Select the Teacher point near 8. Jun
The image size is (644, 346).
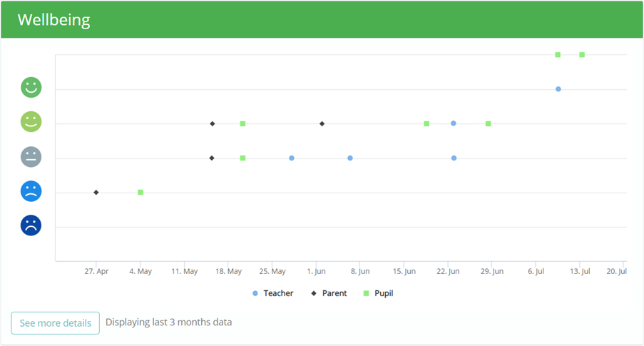(350, 158)
